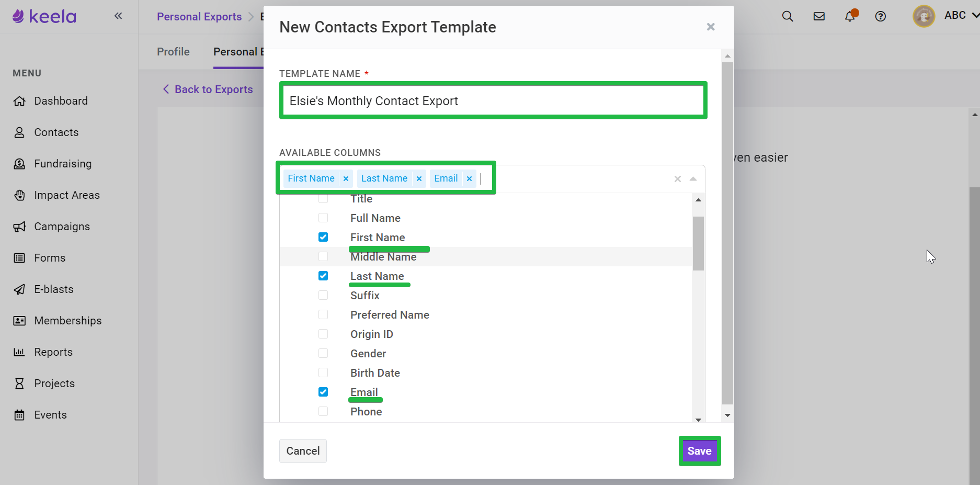
Task: Open the help question mark icon
Action: pos(881,16)
